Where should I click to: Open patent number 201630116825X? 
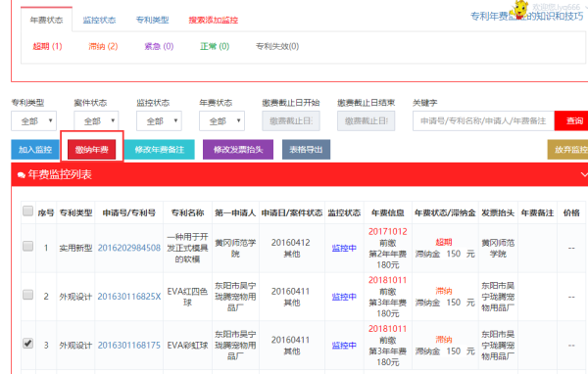[x=129, y=297]
